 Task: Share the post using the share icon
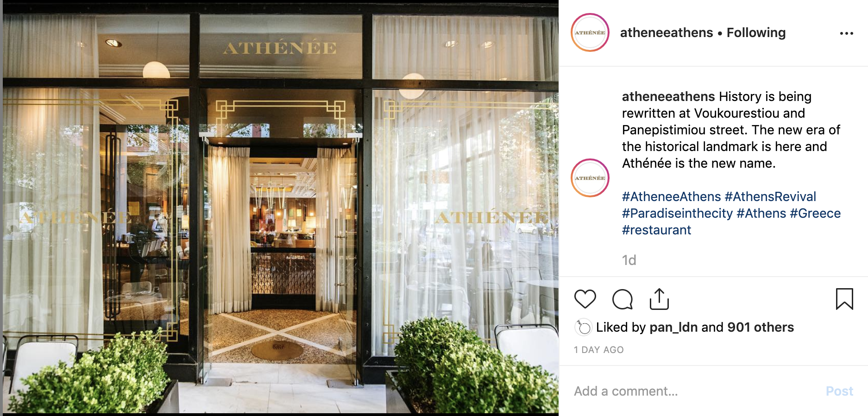[659, 299]
